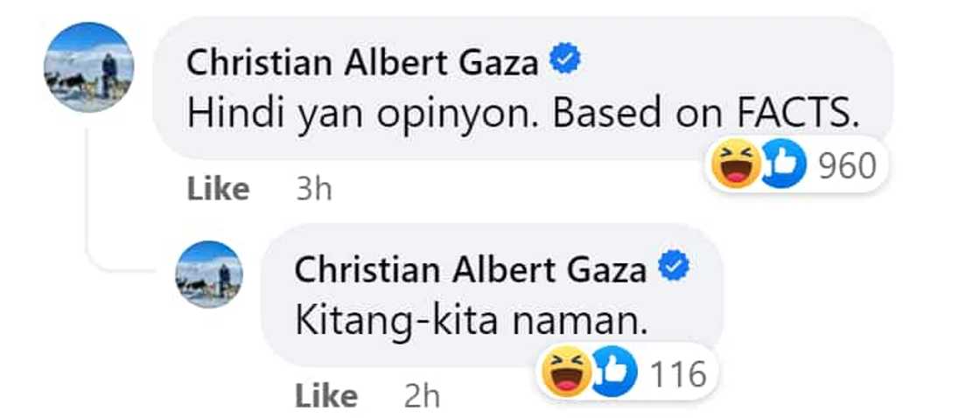Screen dimensions: 980x418
Task: Click the 3h timestamp of top comment
Action: point(314,190)
